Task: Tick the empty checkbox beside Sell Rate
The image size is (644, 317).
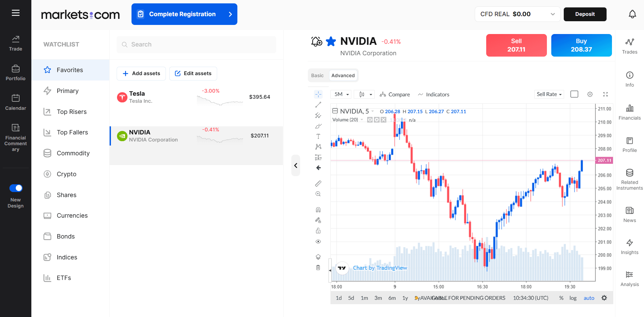Action: point(574,94)
